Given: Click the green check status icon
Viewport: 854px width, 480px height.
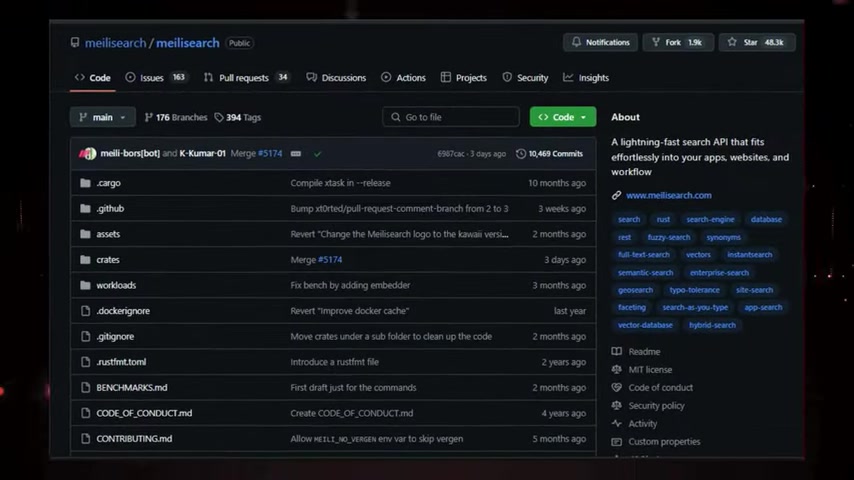Looking at the screenshot, I should tap(318, 154).
